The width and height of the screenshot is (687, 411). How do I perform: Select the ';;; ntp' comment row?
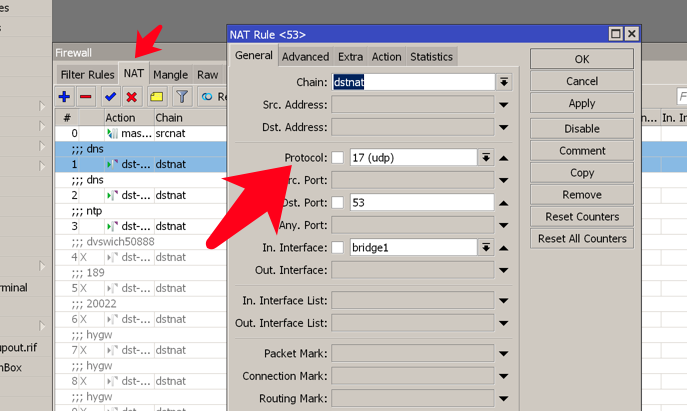tap(141, 211)
